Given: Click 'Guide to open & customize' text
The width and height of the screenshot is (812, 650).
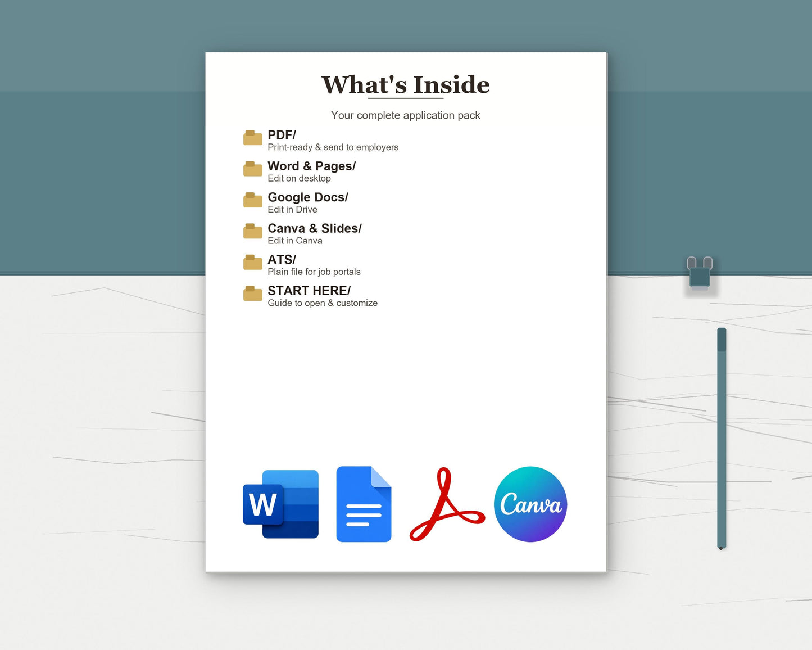Looking at the screenshot, I should (x=323, y=303).
